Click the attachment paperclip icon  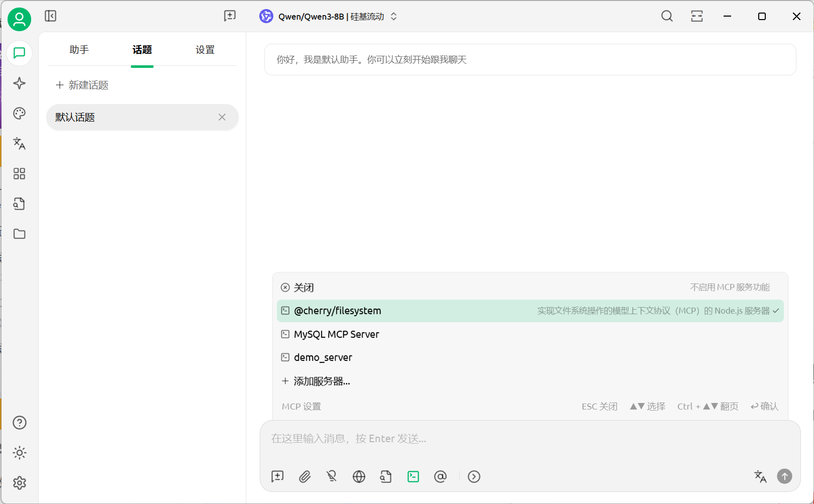(304, 476)
